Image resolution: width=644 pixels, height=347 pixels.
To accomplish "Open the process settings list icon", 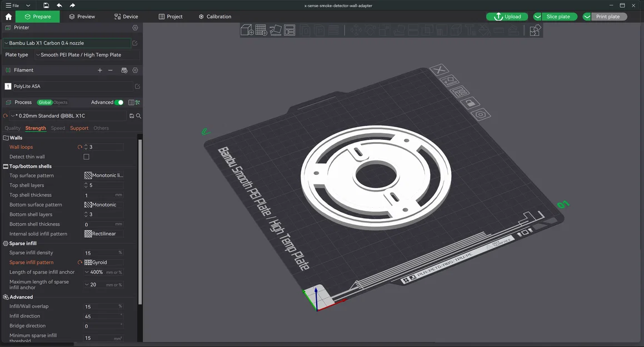I will tap(131, 102).
